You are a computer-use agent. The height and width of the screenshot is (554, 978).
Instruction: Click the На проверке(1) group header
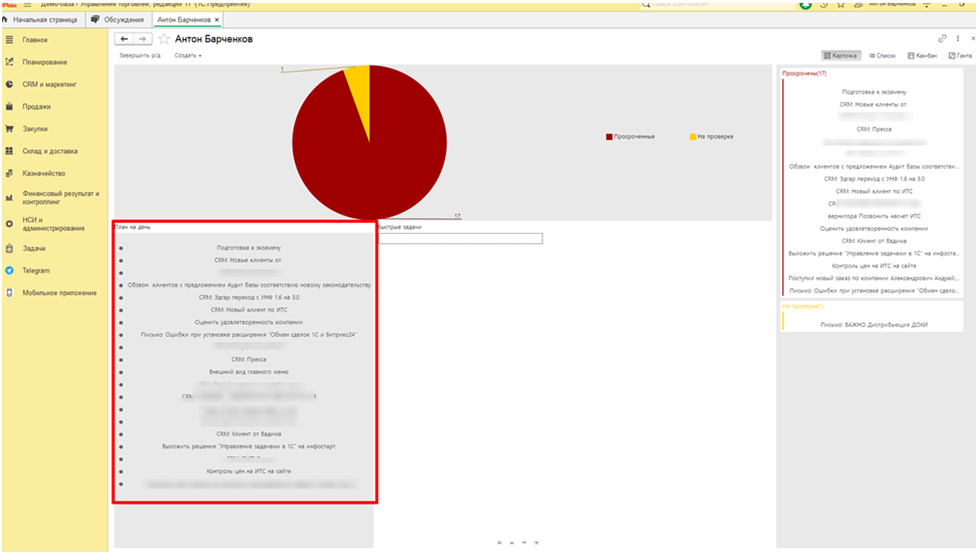click(x=803, y=306)
